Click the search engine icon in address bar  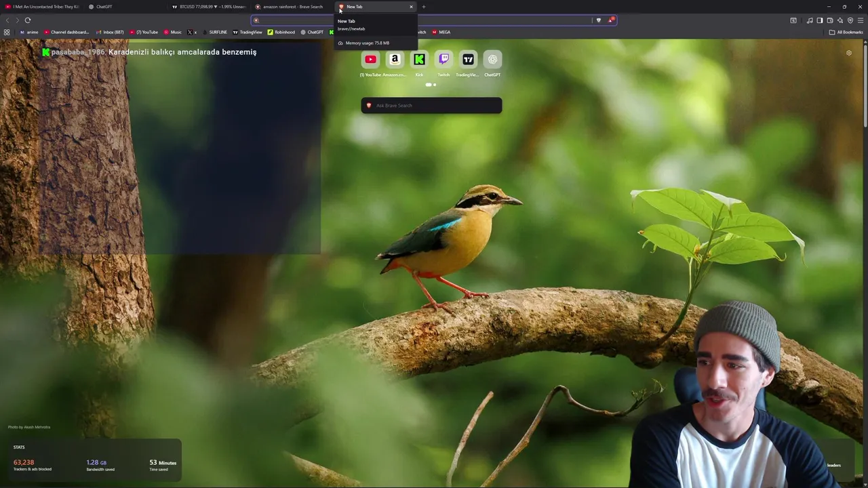tap(256, 20)
